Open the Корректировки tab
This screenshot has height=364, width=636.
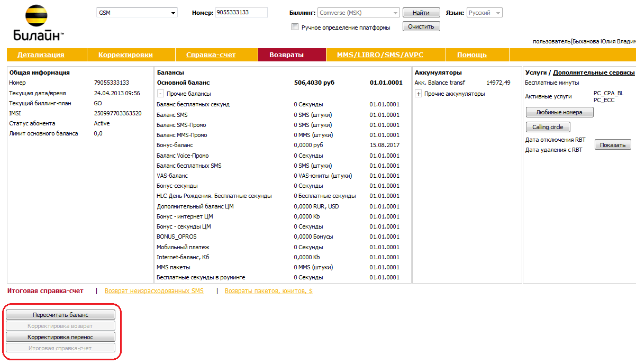125,55
